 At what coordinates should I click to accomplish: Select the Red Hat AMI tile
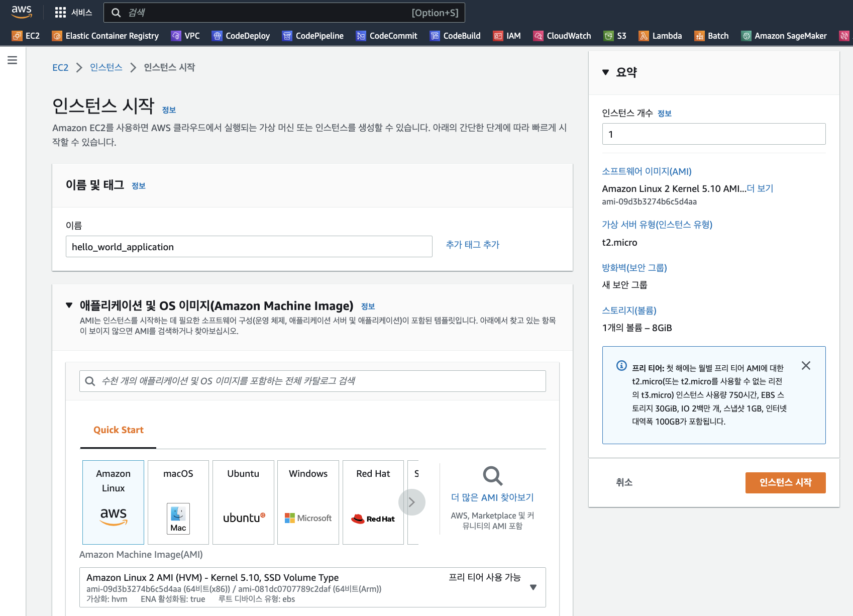click(x=373, y=502)
